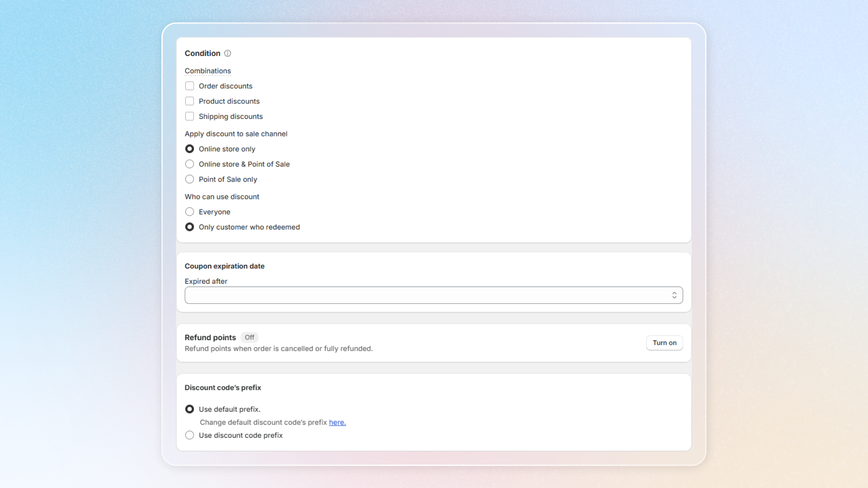Choose Online store & Point of Sale

[189, 164]
